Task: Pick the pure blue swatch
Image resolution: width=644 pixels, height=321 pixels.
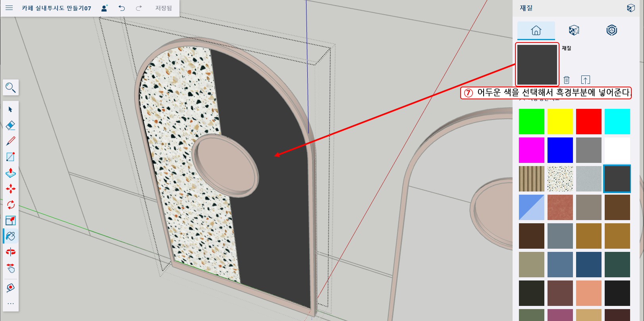Action: point(560,150)
